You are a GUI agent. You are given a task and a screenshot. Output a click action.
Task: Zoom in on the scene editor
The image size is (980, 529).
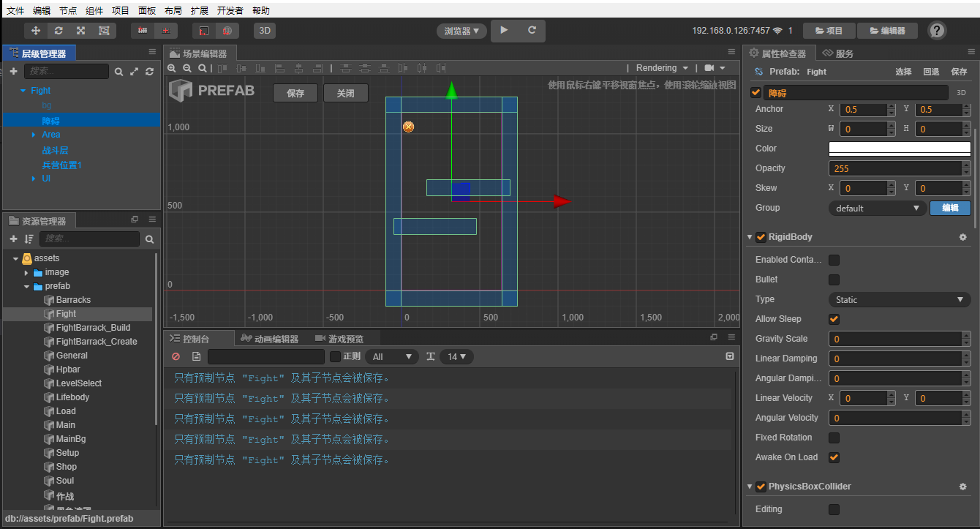click(x=172, y=68)
